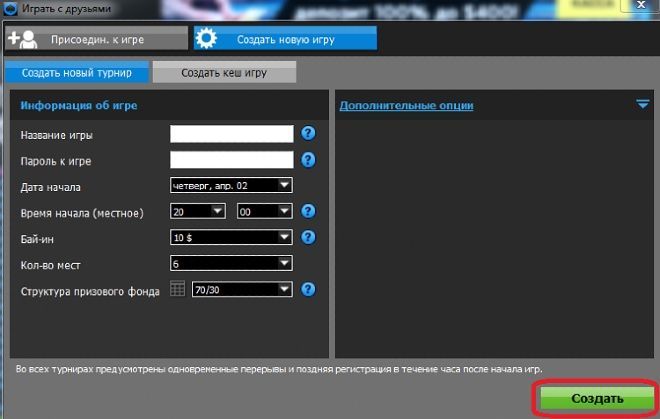Click the Дополнительные опции link
This screenshot has width=660, height=419.
pyautogui.click(x=406, y=105)
